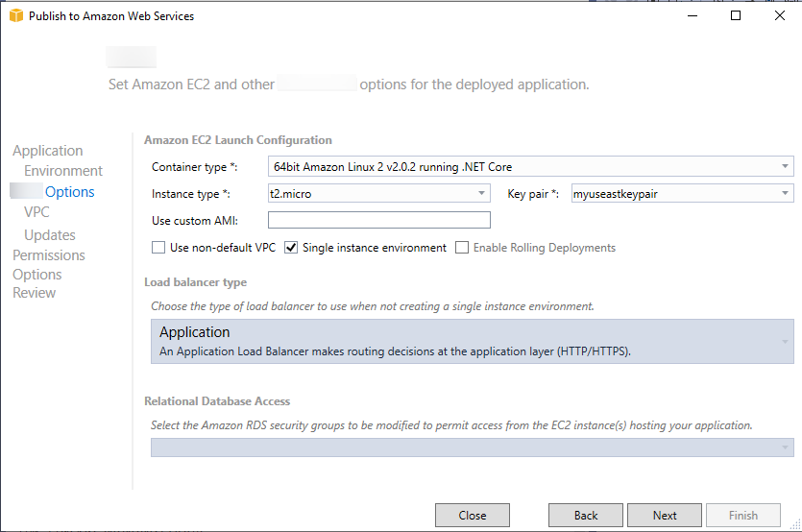Uncheck Single instance environment

[292, 248]
